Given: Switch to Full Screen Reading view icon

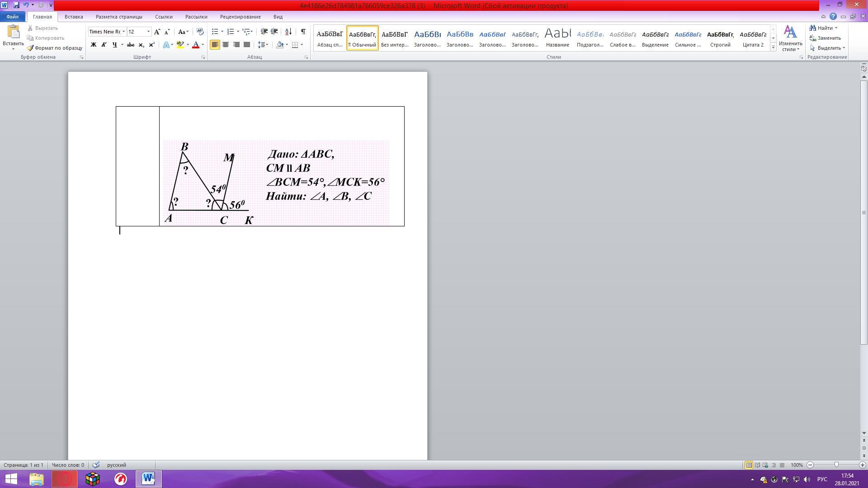Looking at the screenshot, I should [x=757, y=465].
